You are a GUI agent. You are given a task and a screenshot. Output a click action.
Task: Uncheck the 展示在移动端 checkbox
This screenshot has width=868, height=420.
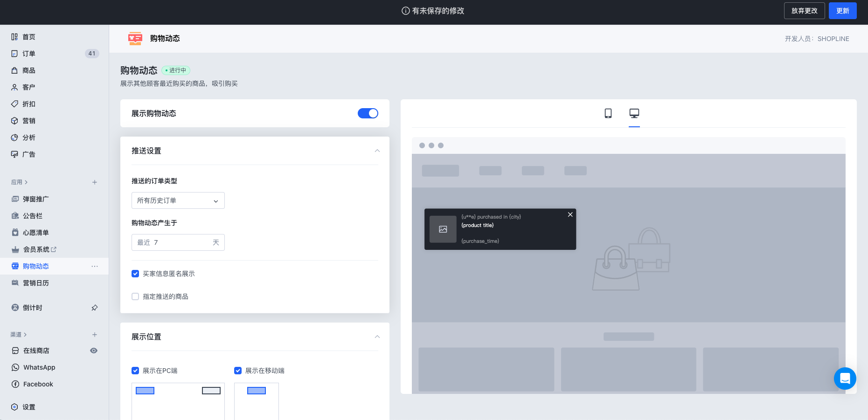(x=238, y=371)
